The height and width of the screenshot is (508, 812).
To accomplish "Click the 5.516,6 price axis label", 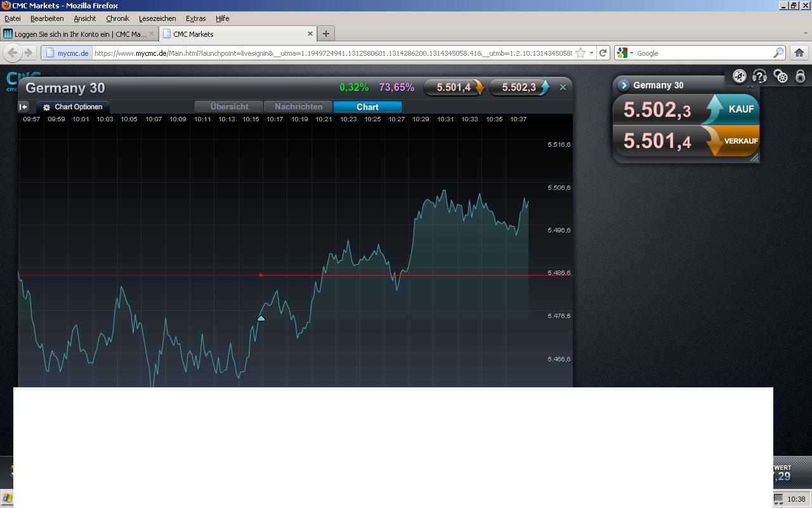I will click(x=559, y=145).
